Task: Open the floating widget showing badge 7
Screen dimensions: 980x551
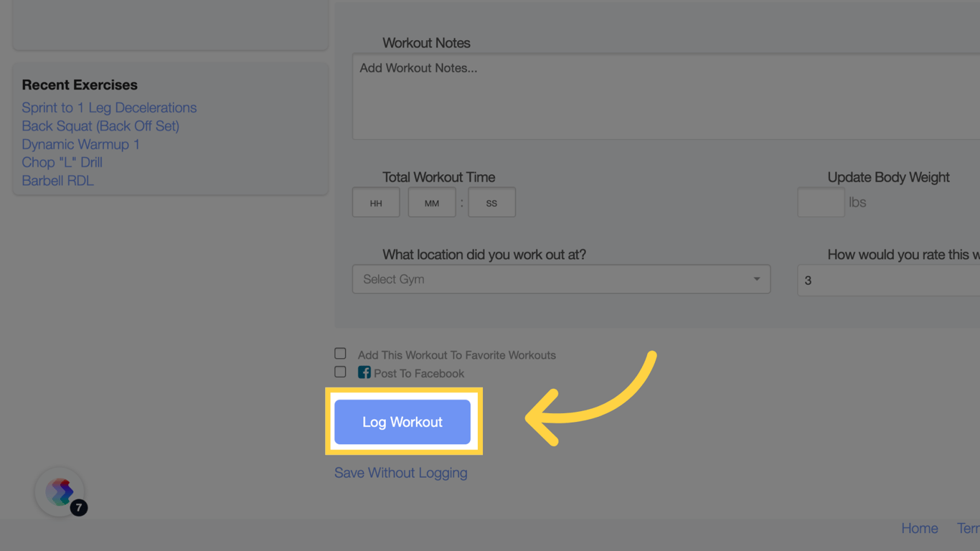Action: [60, 491]
